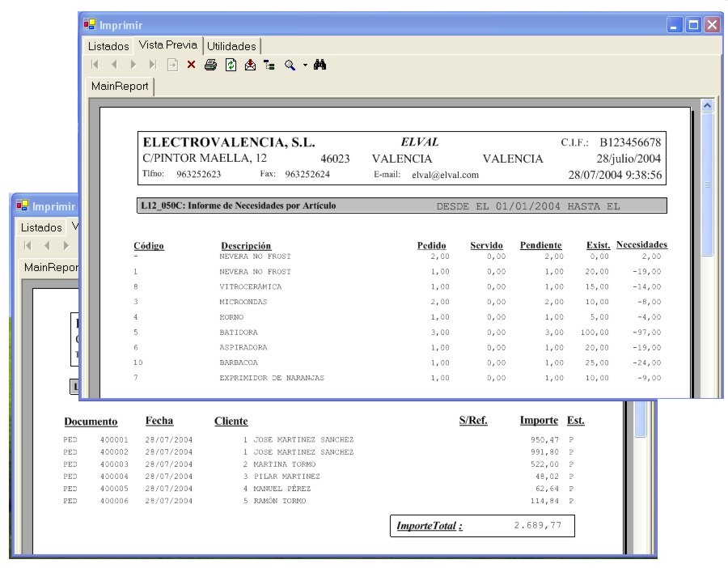The image size is (728, 568).
Task: Open the Utilidades tab
Action: tap(231, 46)
